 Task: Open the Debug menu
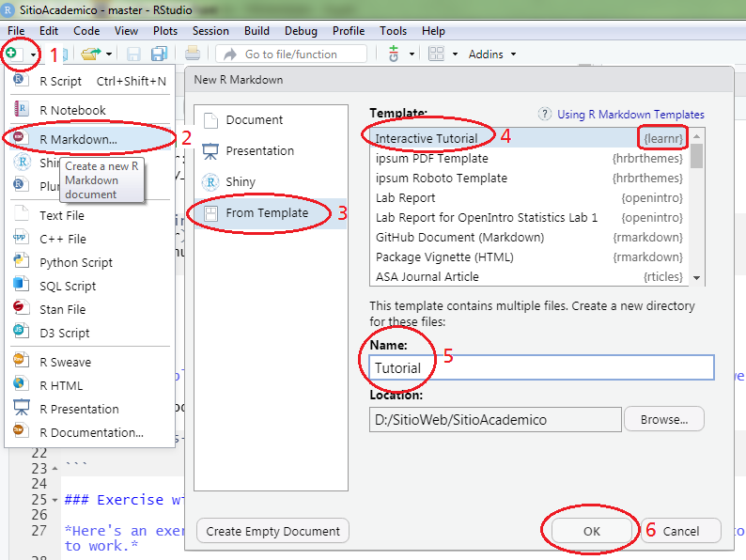(301, 31)
